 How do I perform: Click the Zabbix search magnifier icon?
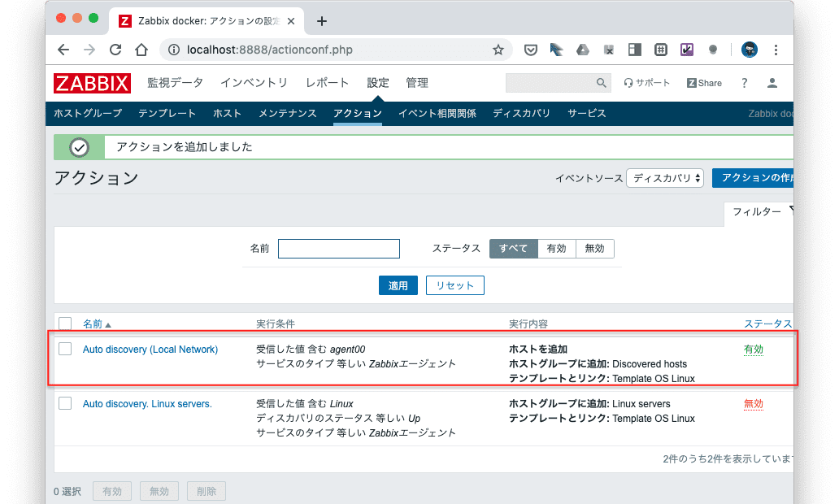pyautogui.click(x=602, y=83)
